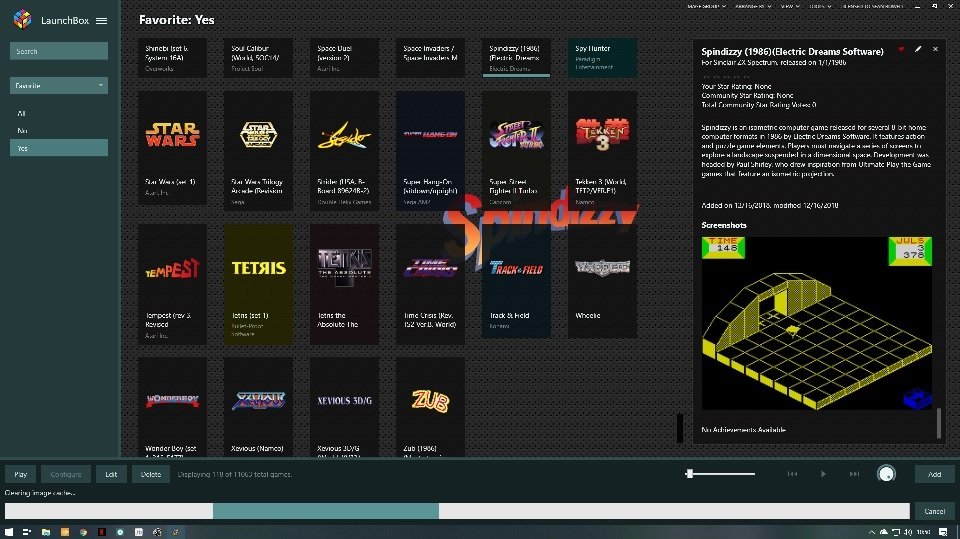The height and width of the screenshot is (539, 960).
Task: Select the Zub (1986) game tile
Action: pyautogui.click(x=430, y=407)
